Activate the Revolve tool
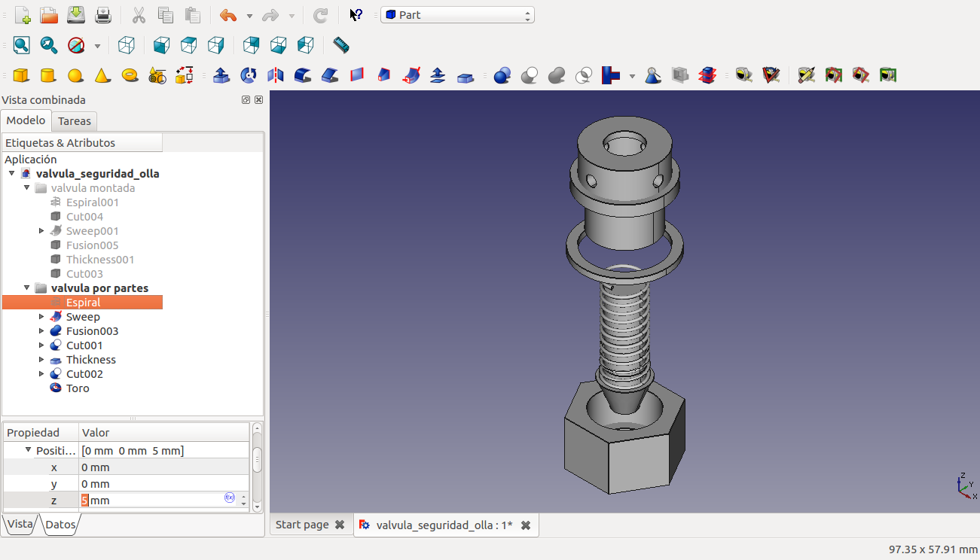 pyautogui.click(x=249, y=75)
